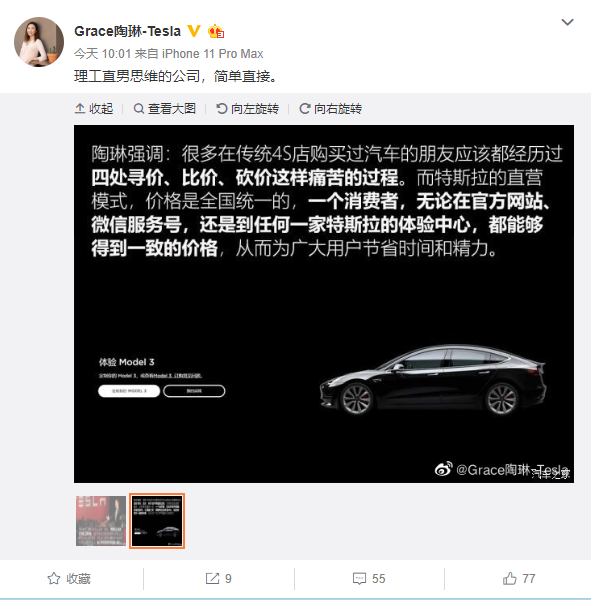Like the post with thumbs-up icon
The width and height of the screenshot is (591, 600).
point(519,579)
